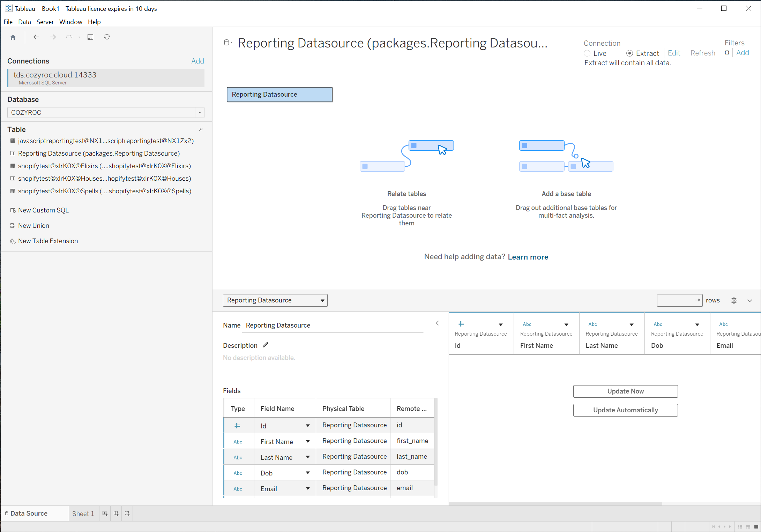The height and width of the screenshot is (532, 761).
Task: Open the COZYROC database dropdown
Action: click(200, 113)
